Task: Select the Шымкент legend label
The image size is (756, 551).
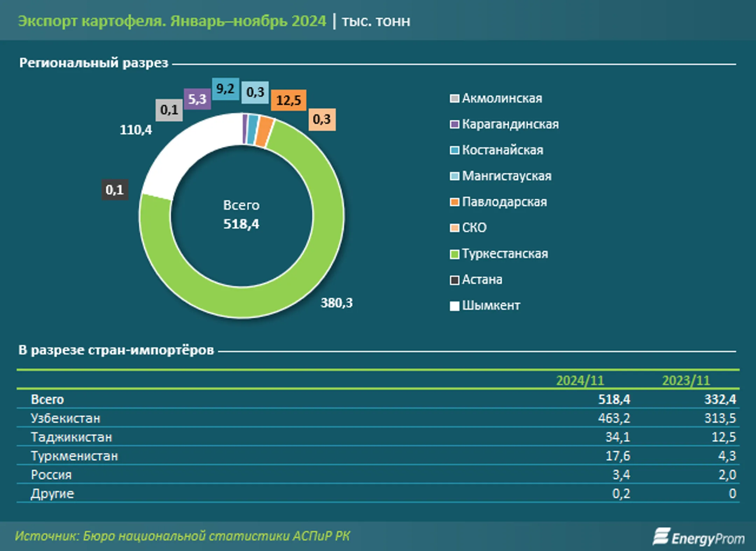Action: coord(491,305)
